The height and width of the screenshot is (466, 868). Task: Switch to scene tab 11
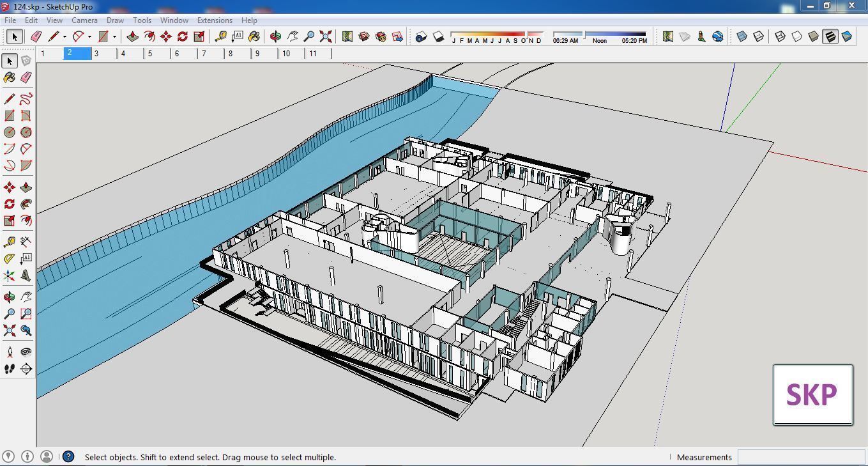tap(319, 54)
